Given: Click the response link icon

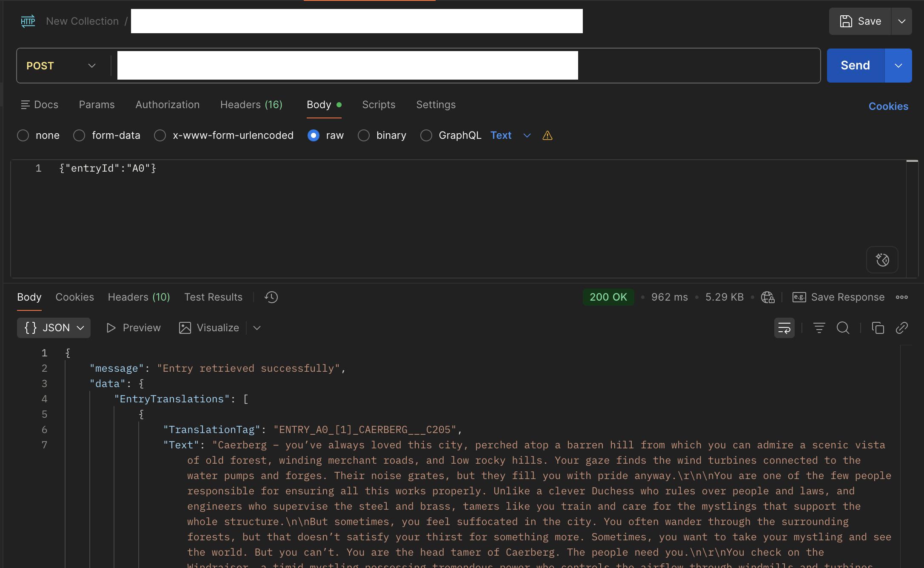Looking at the screenshot, I should click(x=901, y=328).
